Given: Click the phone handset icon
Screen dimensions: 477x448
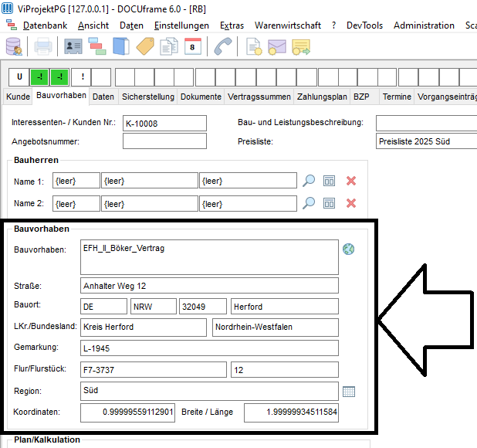Looking at the screenshot, I should pyautogui.click(x=223, y=46).
